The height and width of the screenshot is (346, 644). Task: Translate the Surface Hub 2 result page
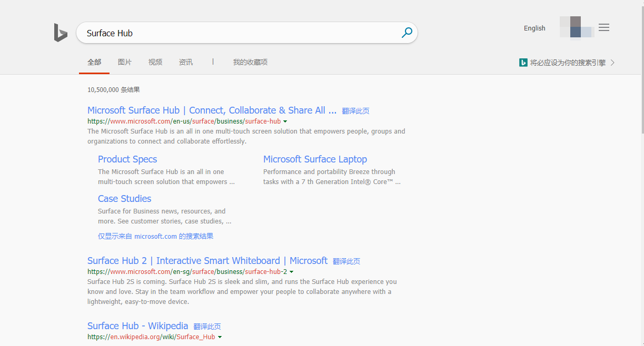[x=346, y=261]
